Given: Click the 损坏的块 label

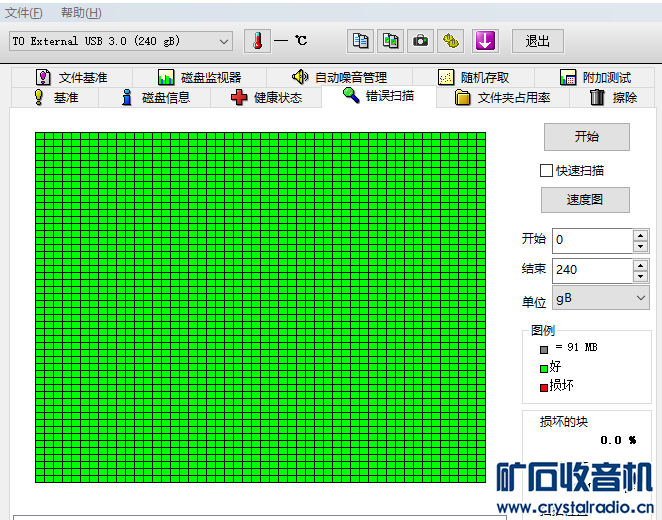Looking at the screenshot, I should tap(564, 422).
